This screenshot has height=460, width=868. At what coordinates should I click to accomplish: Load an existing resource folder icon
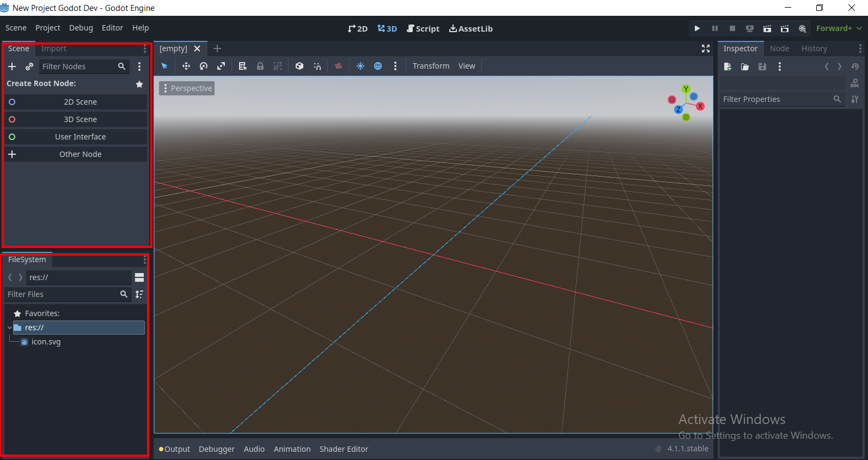(x=745, y=66)
